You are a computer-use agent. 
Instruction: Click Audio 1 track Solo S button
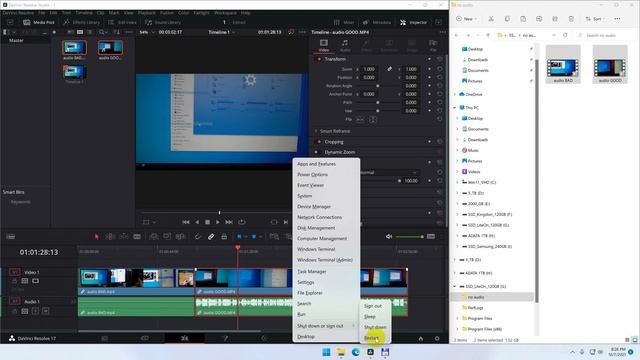click(36, 311)
